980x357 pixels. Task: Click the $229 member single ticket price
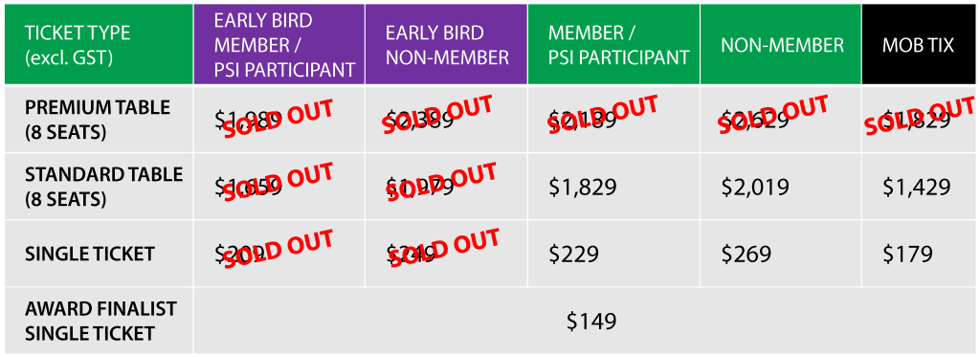point(574,254)
